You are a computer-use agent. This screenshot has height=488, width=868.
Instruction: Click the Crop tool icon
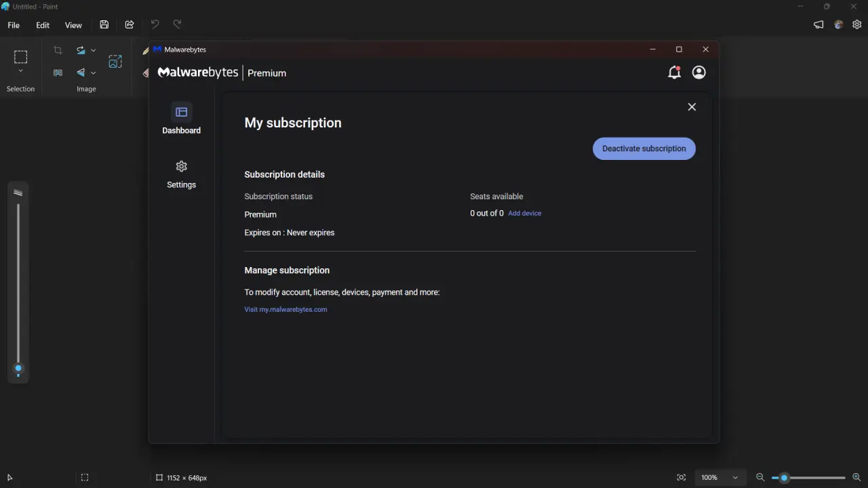pos(58,50)
